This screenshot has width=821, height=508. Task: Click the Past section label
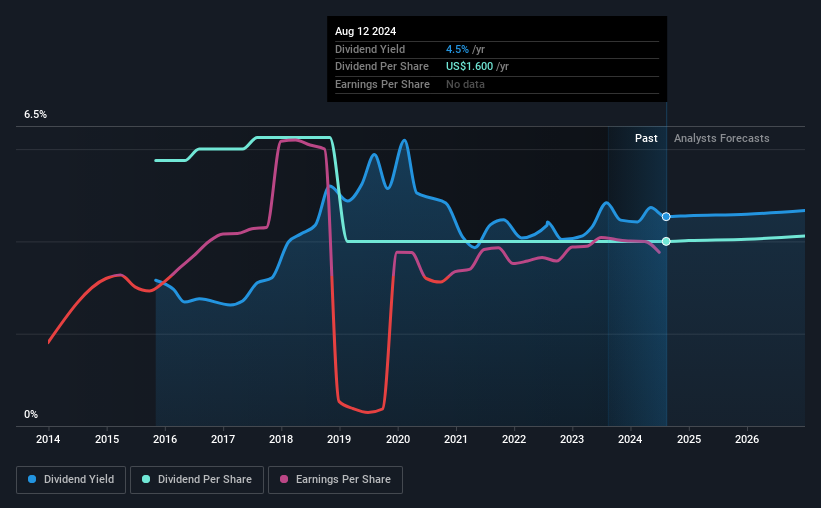pos(646,138)
